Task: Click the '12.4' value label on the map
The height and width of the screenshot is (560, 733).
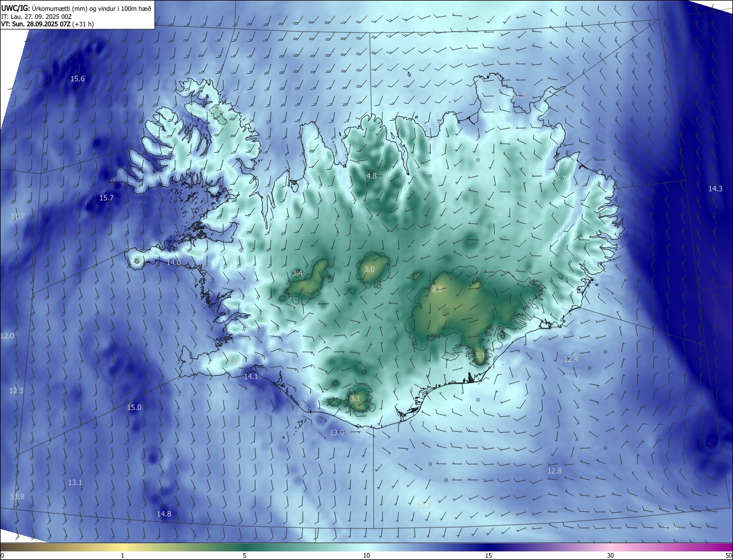Action: pos(571,360)
